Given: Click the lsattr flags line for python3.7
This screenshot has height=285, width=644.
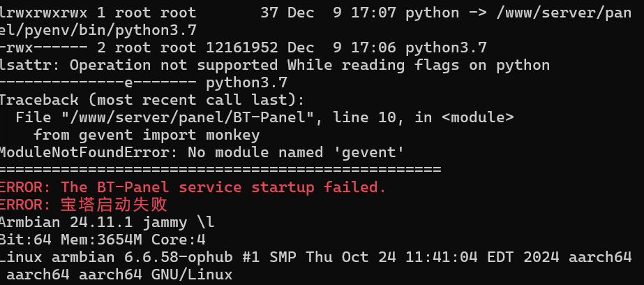Looking at the screenshot, I should pyautogui.click(x=143, y=83).
